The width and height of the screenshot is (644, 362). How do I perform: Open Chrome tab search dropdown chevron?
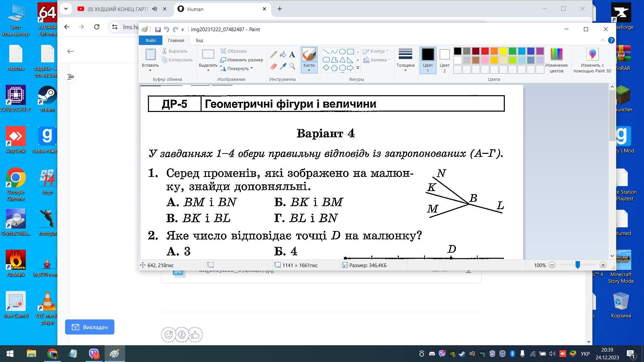[x=66, y=9]
